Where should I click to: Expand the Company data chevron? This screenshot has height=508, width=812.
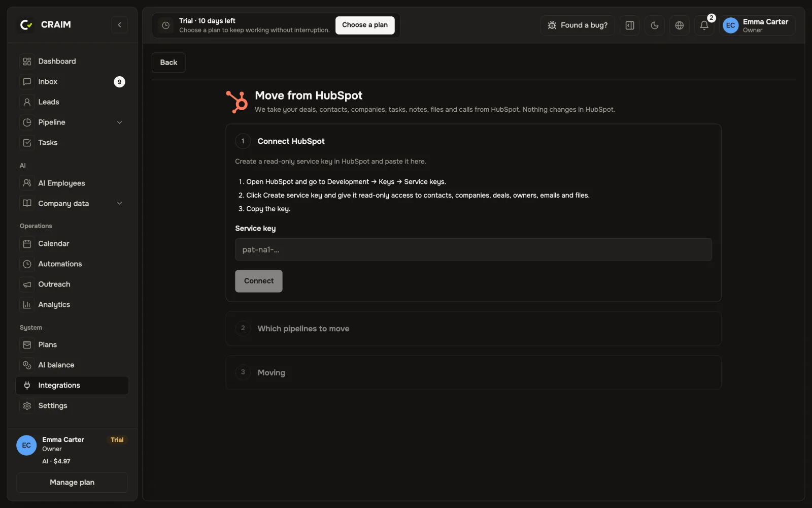(119, 203)
